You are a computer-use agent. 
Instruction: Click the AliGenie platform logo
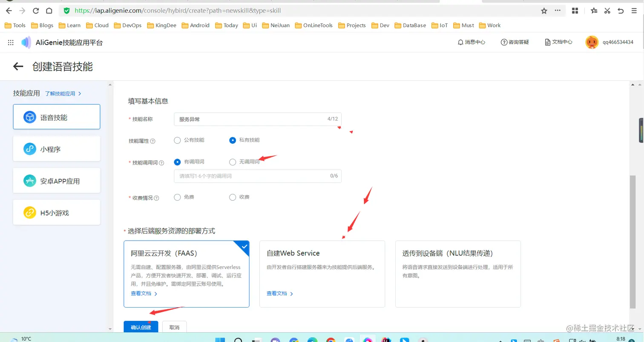[26, 43]
